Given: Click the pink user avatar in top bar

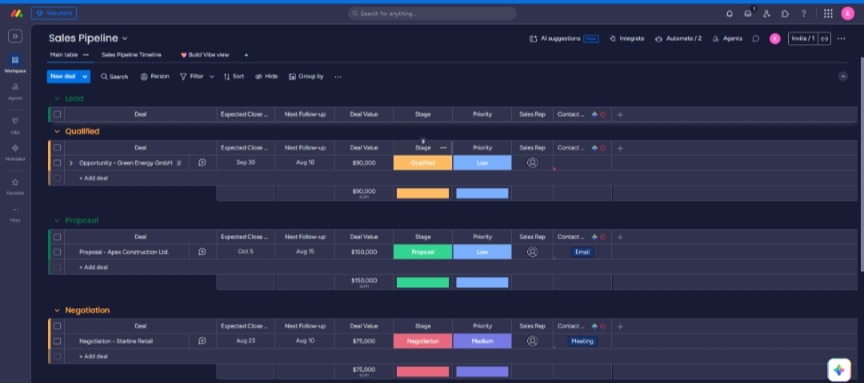Looking at the screenshot, I should 847,14.
